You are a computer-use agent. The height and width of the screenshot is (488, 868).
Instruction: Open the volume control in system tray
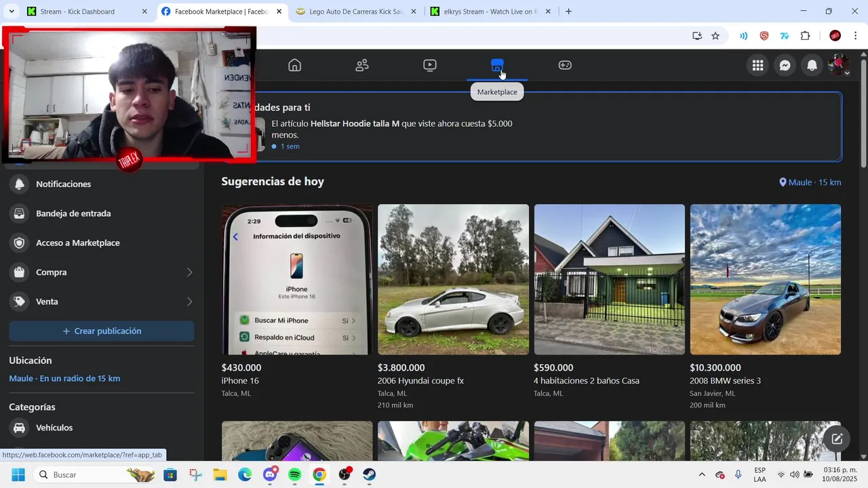click(794, 474)
